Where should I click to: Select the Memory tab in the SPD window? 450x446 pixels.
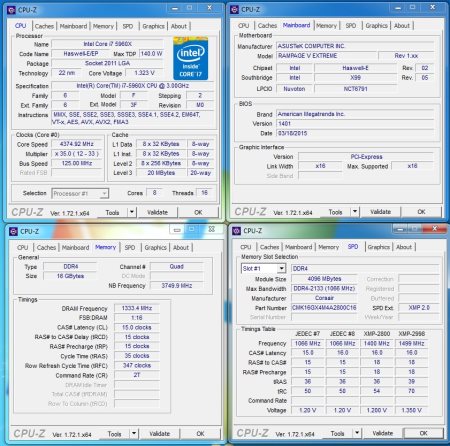click(x=328, y=247)
